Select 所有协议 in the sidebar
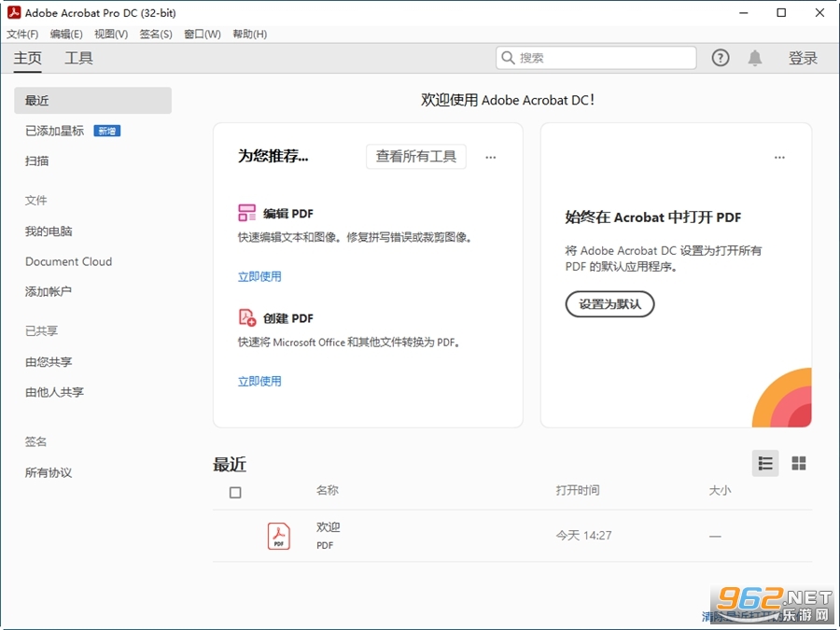The height and width of the screenshot is (630, 840). pos(49,472)
